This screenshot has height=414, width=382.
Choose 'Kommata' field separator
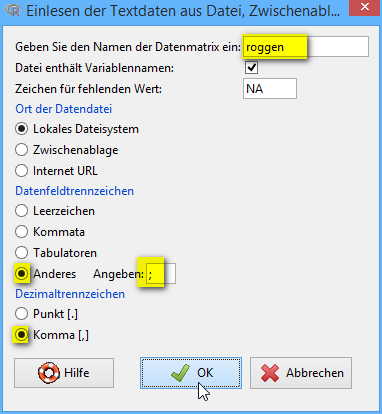click(21, 232)
